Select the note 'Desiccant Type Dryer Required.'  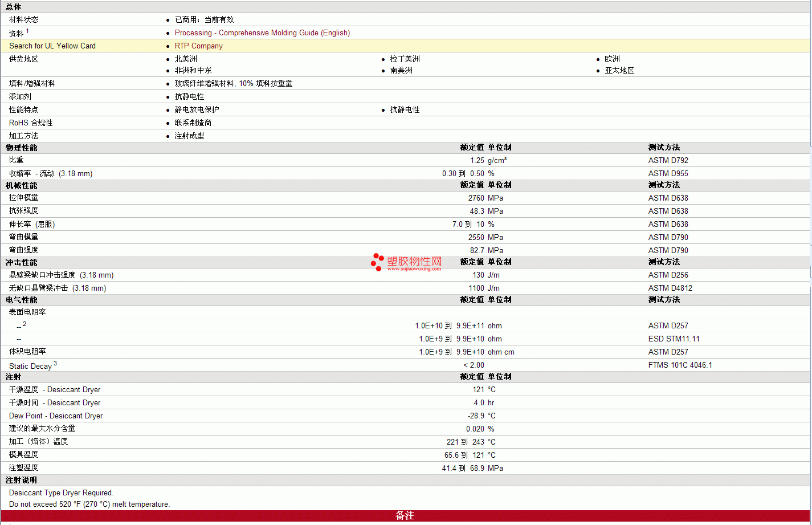62,493
